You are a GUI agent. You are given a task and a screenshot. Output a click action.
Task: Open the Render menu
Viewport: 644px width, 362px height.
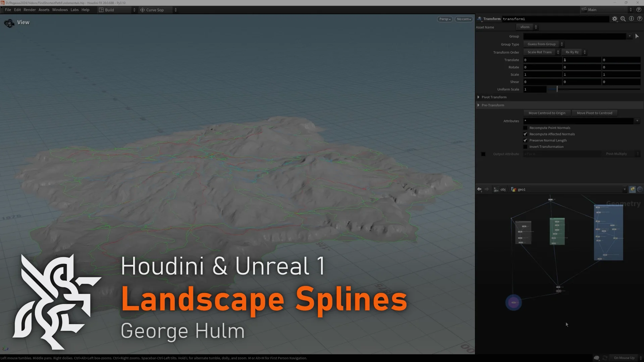coord(30,10)
